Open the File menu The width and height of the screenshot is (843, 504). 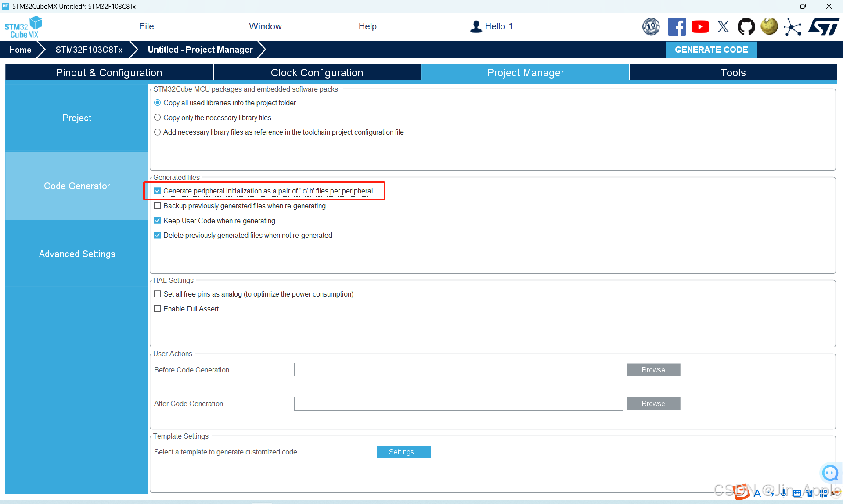click(x=146, y=26)
